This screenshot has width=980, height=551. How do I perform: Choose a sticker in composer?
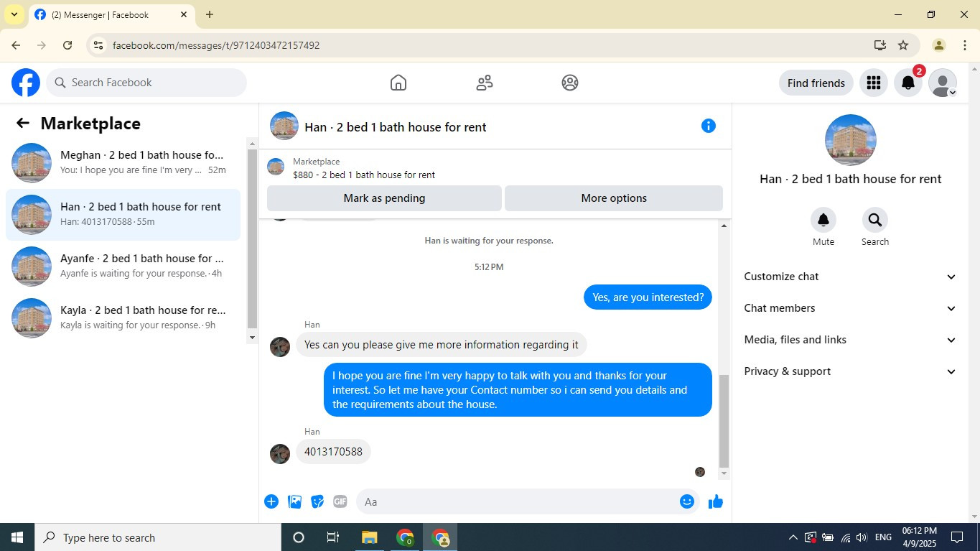pyautogui.click(x=317, y=501)
